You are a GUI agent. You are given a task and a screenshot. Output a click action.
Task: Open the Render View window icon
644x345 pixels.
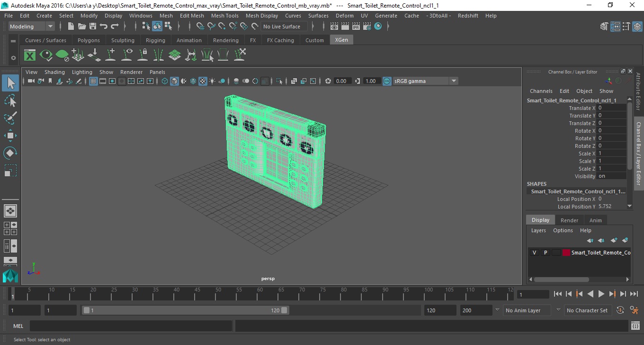(334, 27)
